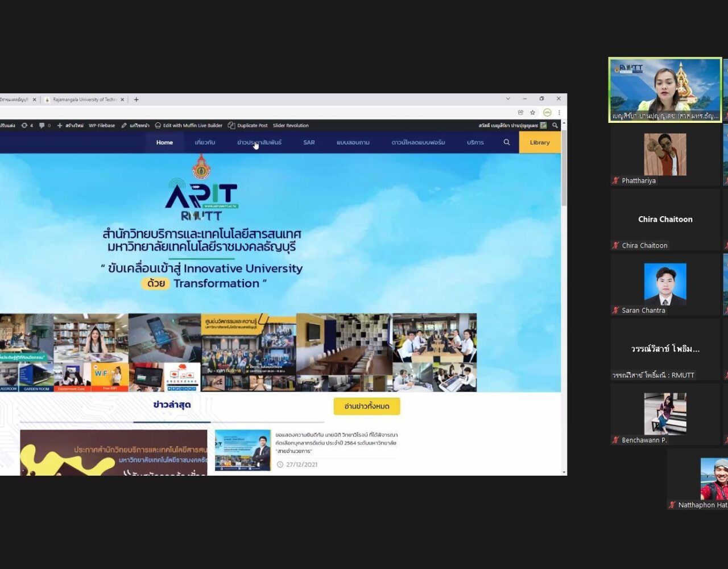The height and width of the screenshot is (569, 728).
Task: Switch to Rajamangala University of Technology tab
Action: 84,100
